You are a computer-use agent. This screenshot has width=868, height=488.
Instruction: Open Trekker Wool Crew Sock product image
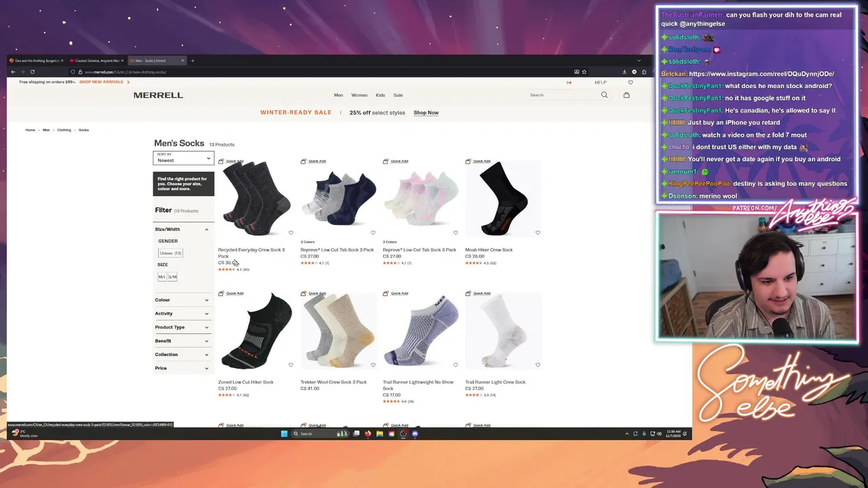coord(338,331)
